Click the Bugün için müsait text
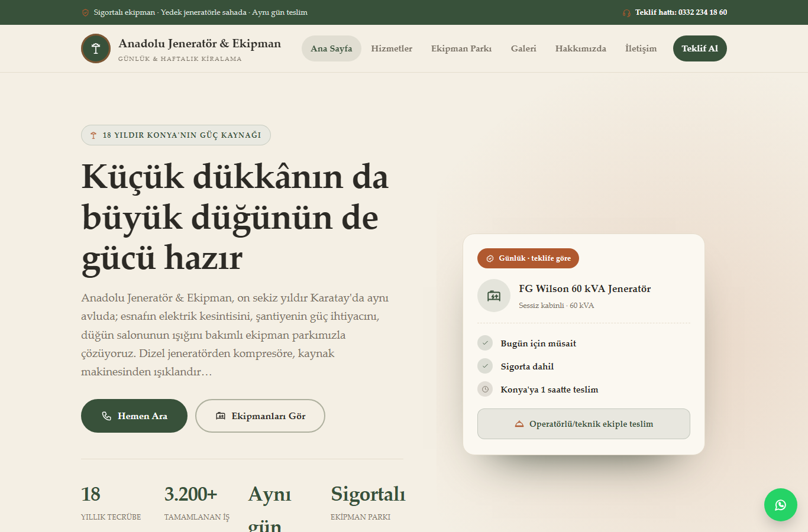 pos(538,343)
